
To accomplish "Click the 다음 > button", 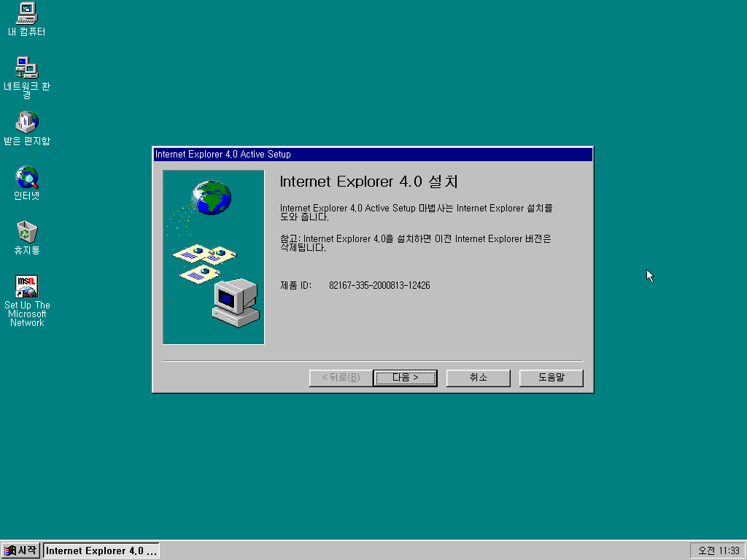I will [x=405, y=378].
